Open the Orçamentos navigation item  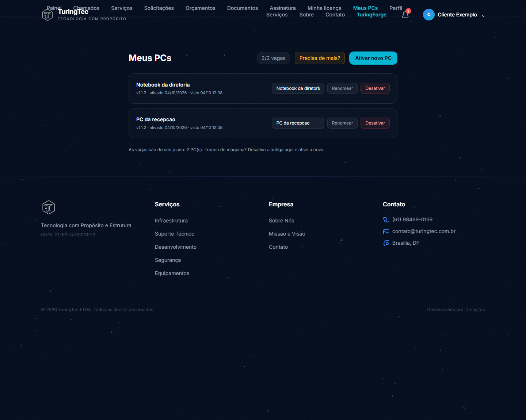click(x=200, y=8)
